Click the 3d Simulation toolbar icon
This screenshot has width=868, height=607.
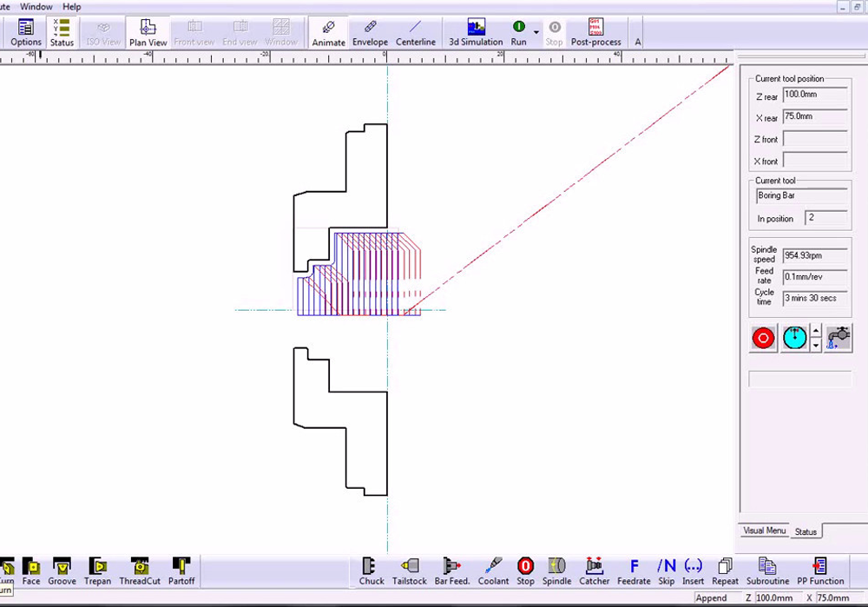(476, 32)
